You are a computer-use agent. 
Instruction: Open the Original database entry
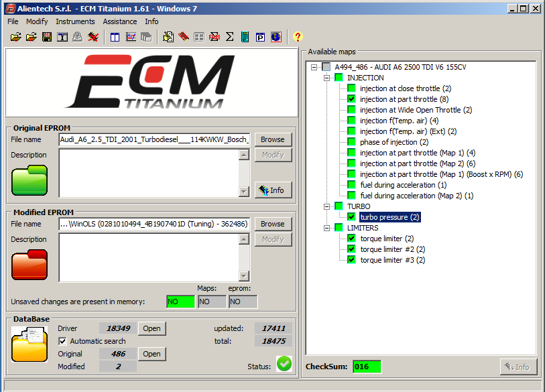(x=152, y=354)
